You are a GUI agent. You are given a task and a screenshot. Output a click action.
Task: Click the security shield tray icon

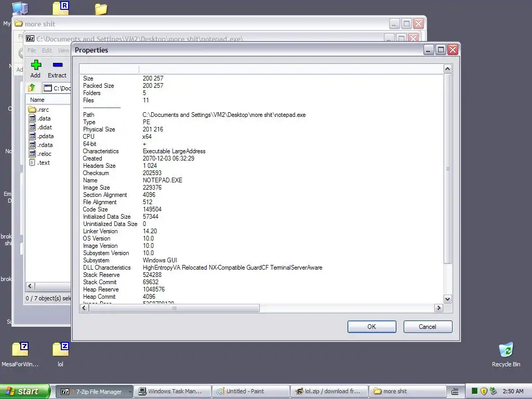click(484, 391)
